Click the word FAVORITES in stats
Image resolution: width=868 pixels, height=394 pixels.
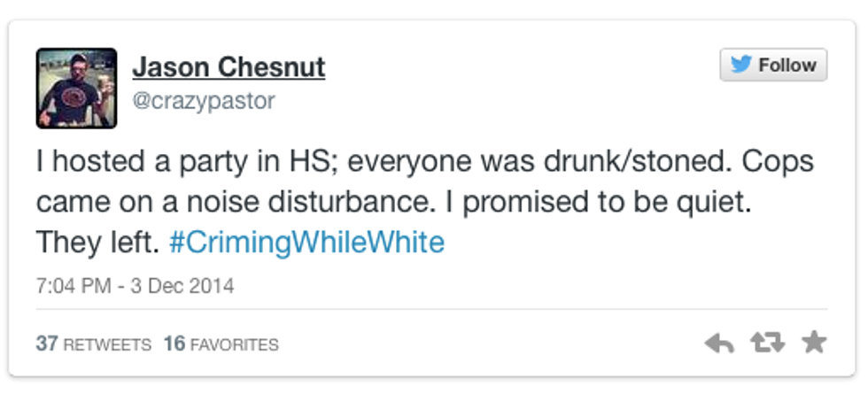234,344
